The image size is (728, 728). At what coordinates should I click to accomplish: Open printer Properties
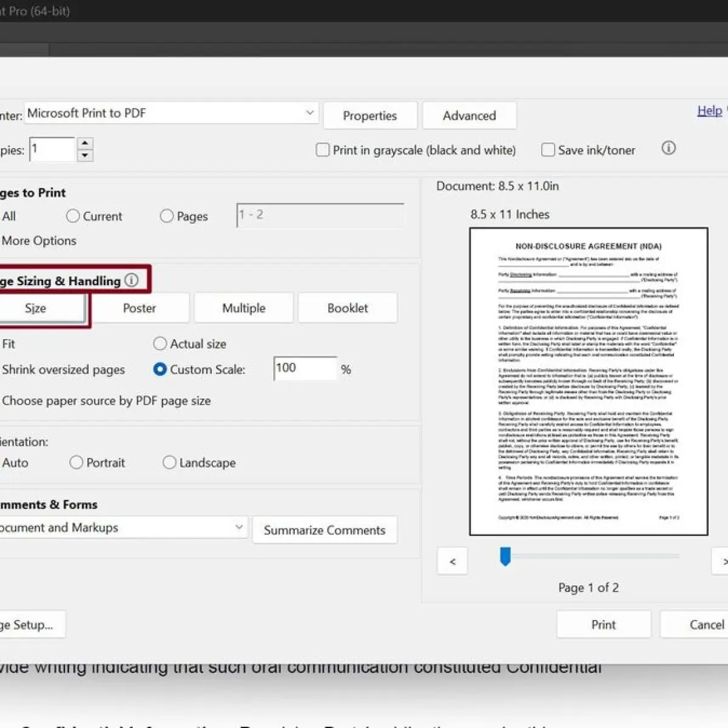(x=370, y=115)
